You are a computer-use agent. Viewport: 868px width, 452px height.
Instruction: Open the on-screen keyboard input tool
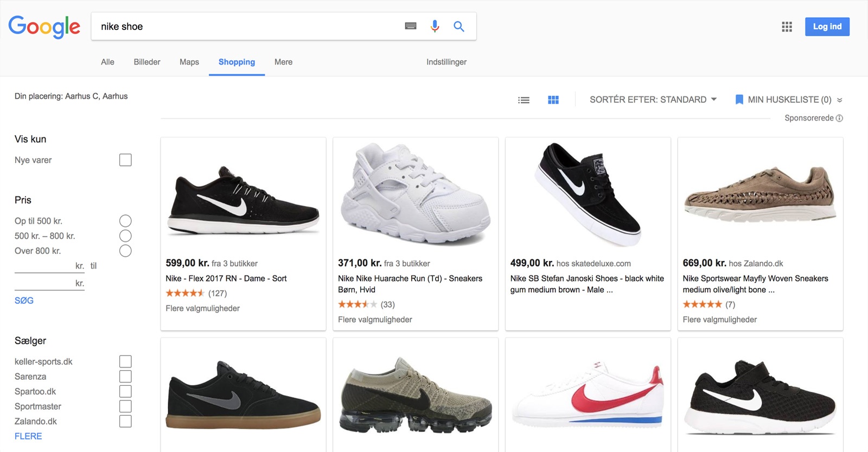411,26
